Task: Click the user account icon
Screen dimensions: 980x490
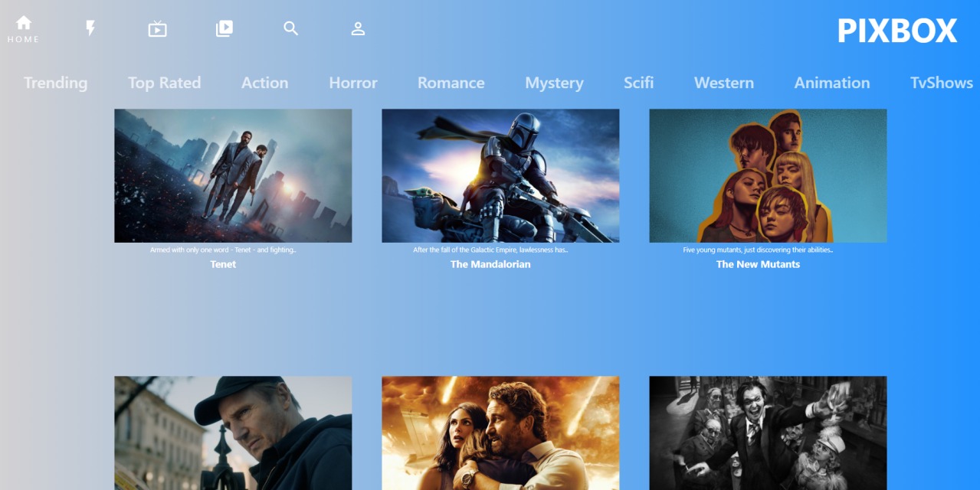Action: click(357, 28)
